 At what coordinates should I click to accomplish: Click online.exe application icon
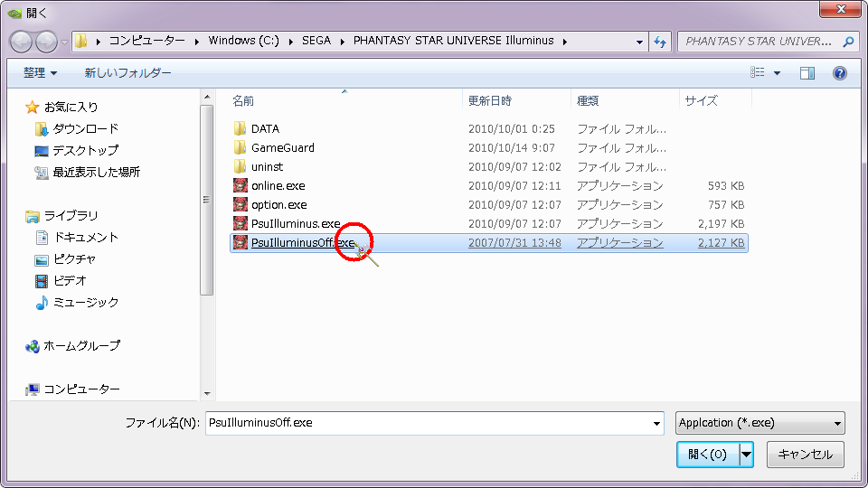point(241,185)
